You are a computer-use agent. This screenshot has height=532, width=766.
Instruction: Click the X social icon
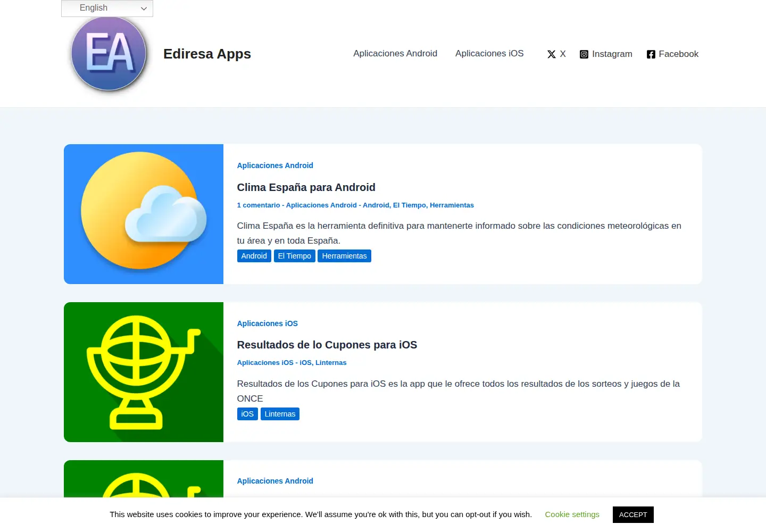tap(552, 54)
